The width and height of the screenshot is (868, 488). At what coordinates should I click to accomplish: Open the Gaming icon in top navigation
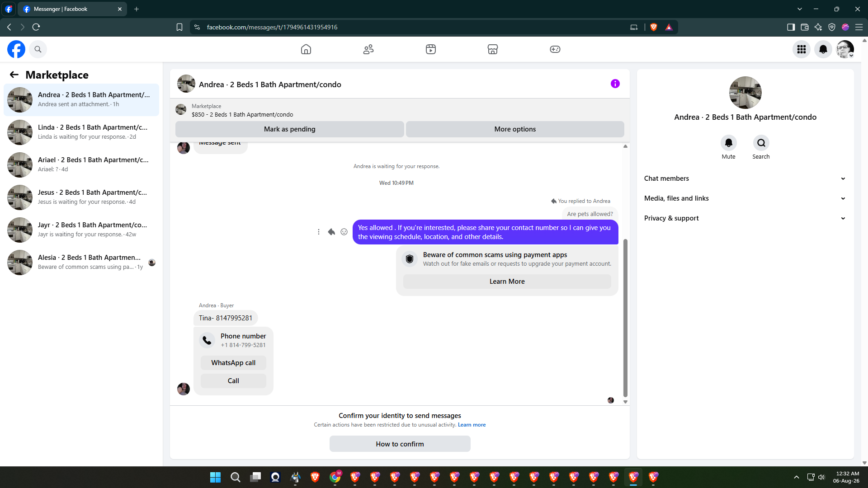click(555, 49)
